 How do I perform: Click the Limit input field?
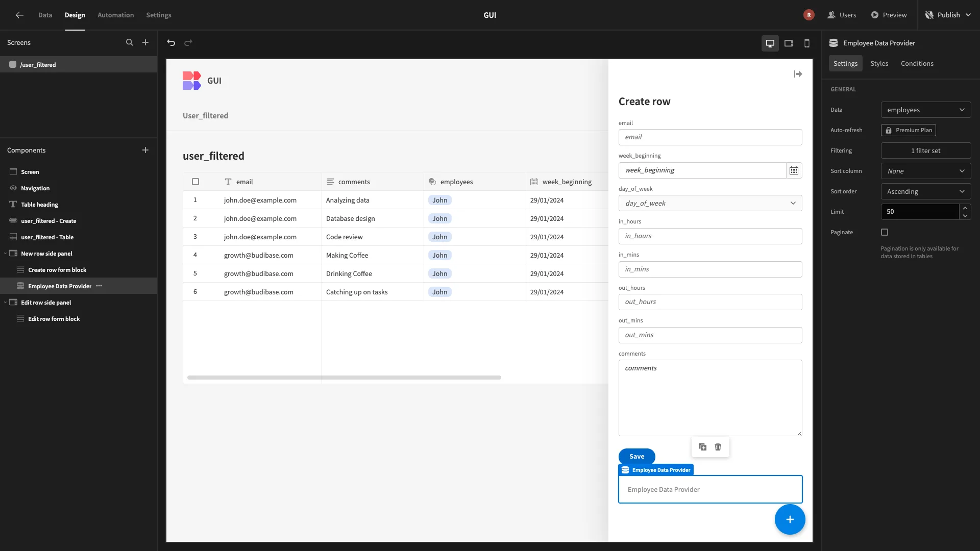pos(920,212)
